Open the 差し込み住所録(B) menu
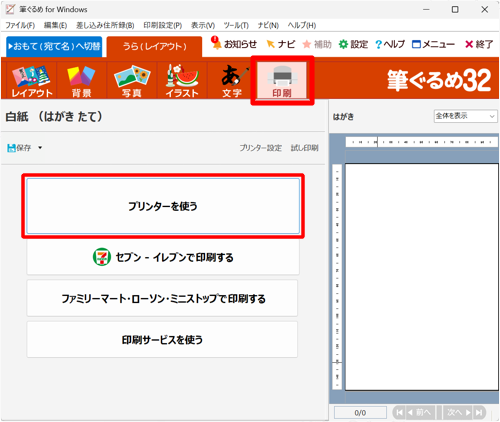Image resolution: width=500 pixels, height=422 pixels. tap(105, 25)
